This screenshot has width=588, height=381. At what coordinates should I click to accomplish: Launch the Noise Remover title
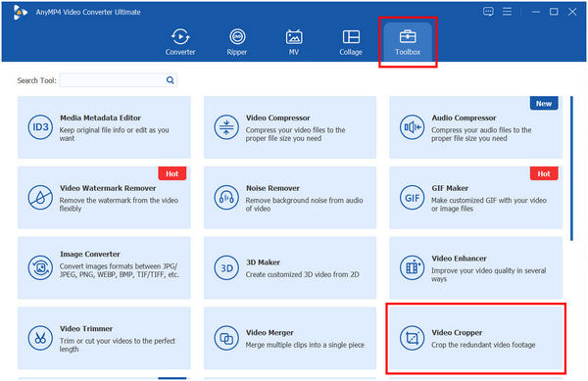pyautogui.click(x=272, y=188)
